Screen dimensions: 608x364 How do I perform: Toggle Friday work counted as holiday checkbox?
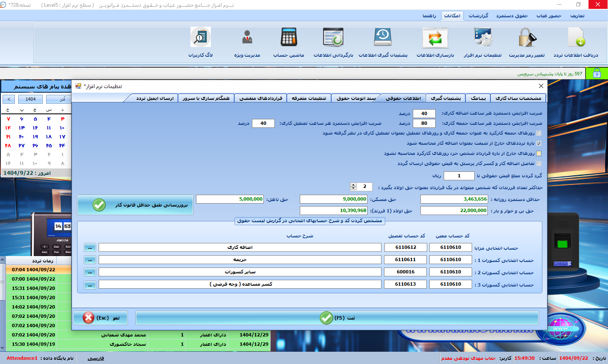(x=539, y=133)
